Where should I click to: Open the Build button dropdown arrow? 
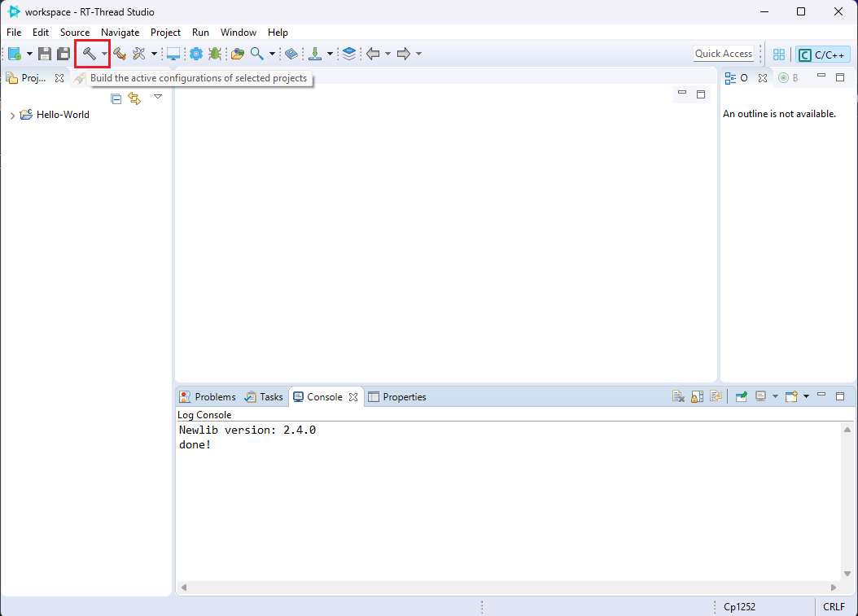pyautogui.click(x=104, y=54)
